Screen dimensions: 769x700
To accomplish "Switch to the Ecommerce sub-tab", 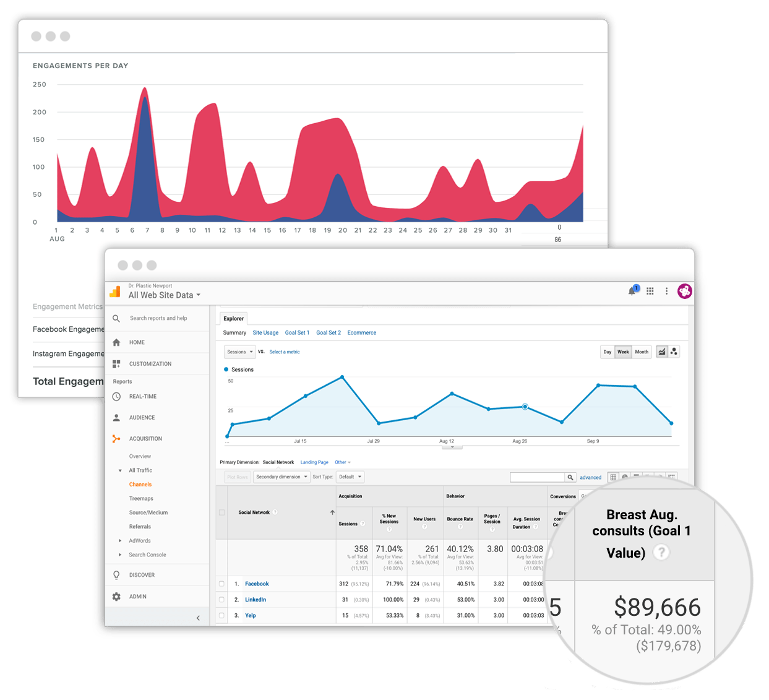I will click(362, 332).
